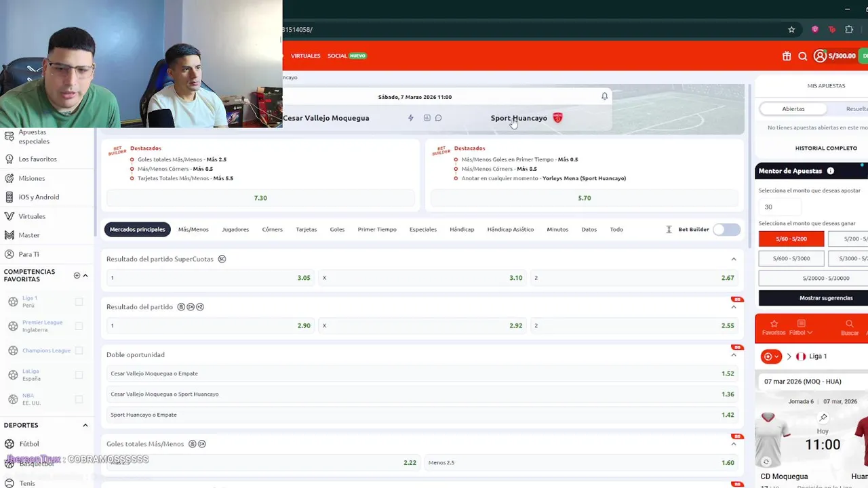Open the match statistics icon
This screenshot has width=868, height=488.
pyautogui.click(x=427, y=118)
